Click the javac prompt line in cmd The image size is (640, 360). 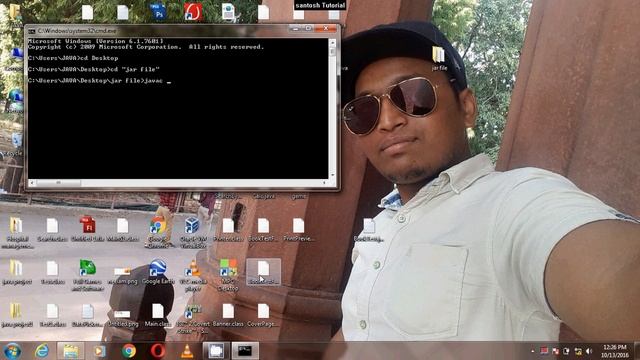(x=99, y=81)
